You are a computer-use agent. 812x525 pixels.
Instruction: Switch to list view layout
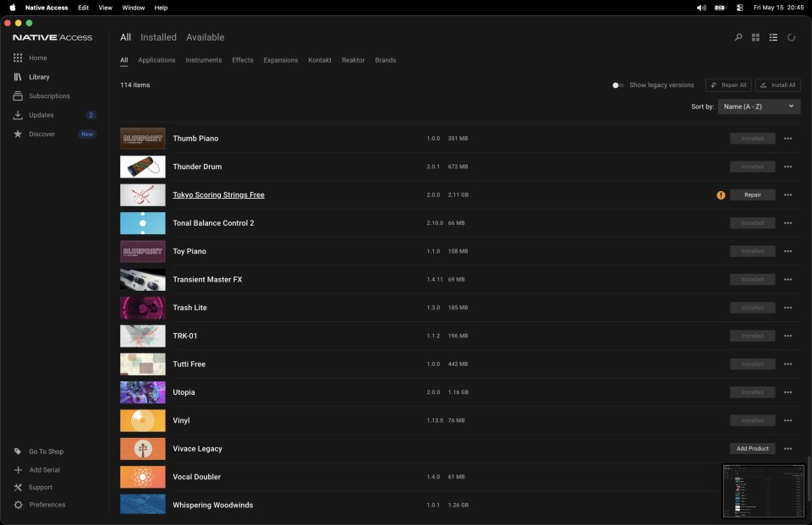[773, 37]
